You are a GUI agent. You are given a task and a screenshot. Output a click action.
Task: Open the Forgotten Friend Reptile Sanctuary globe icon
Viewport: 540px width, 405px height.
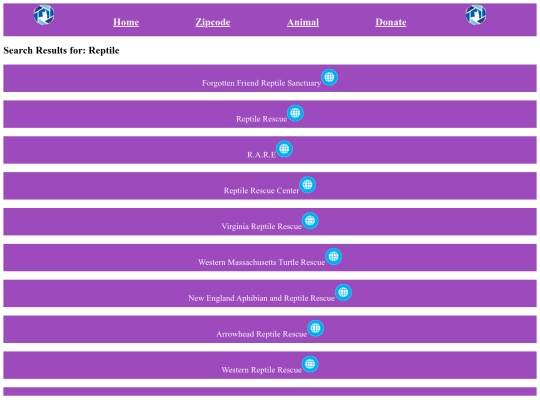pyautogui.click(x=329, y=77)
